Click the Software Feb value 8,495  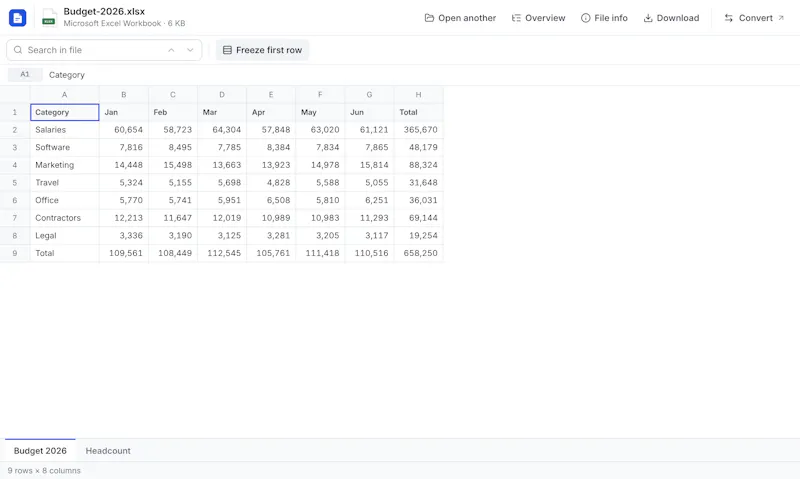coord(172,147)
